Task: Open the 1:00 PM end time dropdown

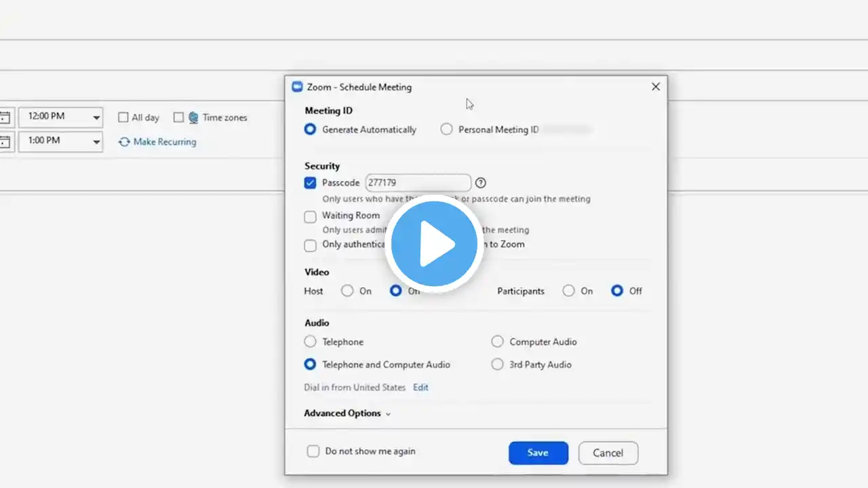Action: tap(96, 142)
